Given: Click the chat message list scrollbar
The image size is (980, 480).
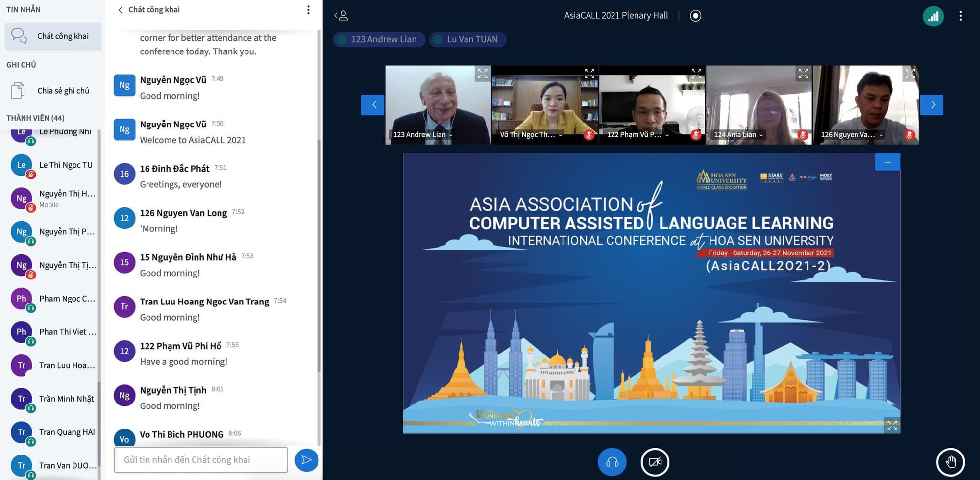Looking at the screenshot, I should tap(319, 255).
